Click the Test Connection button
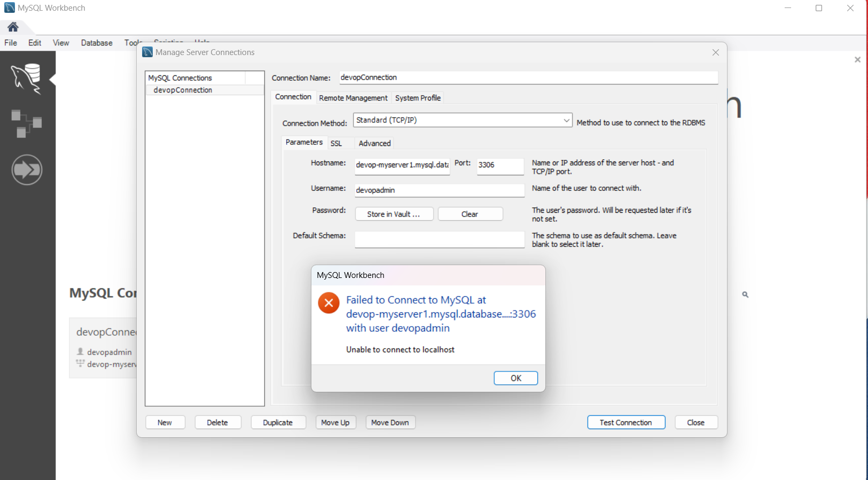 [x=626, y=422]
